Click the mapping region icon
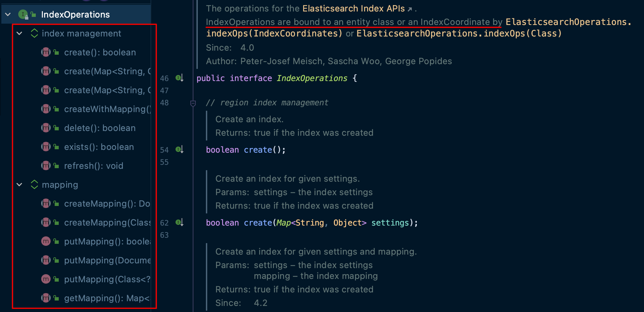The image size is (644, 312). click(x=34, y=185)
